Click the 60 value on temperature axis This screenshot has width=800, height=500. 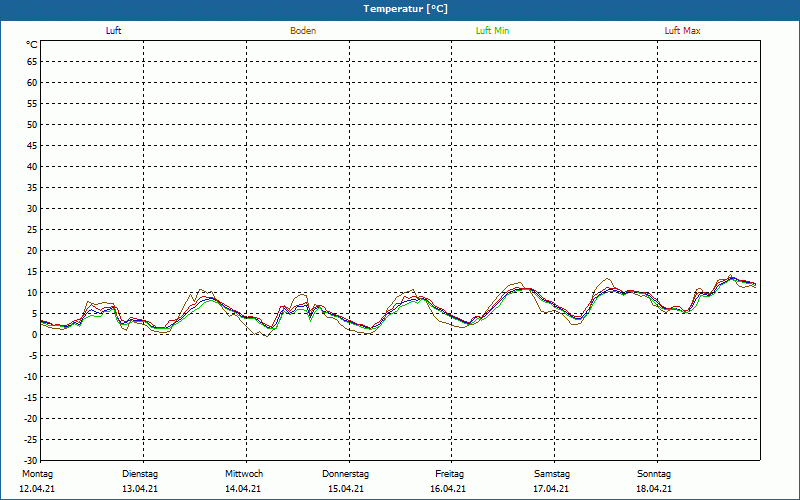(32, 83)
